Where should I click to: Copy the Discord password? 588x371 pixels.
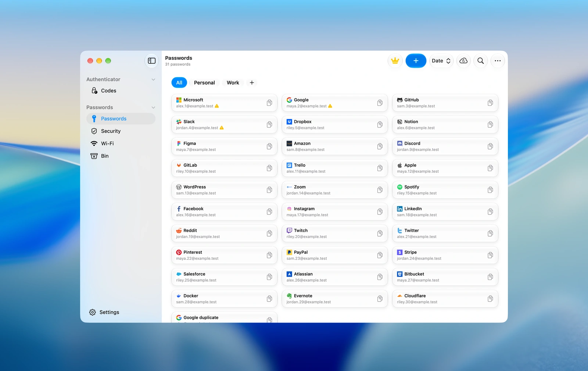(x=490, y=146)
